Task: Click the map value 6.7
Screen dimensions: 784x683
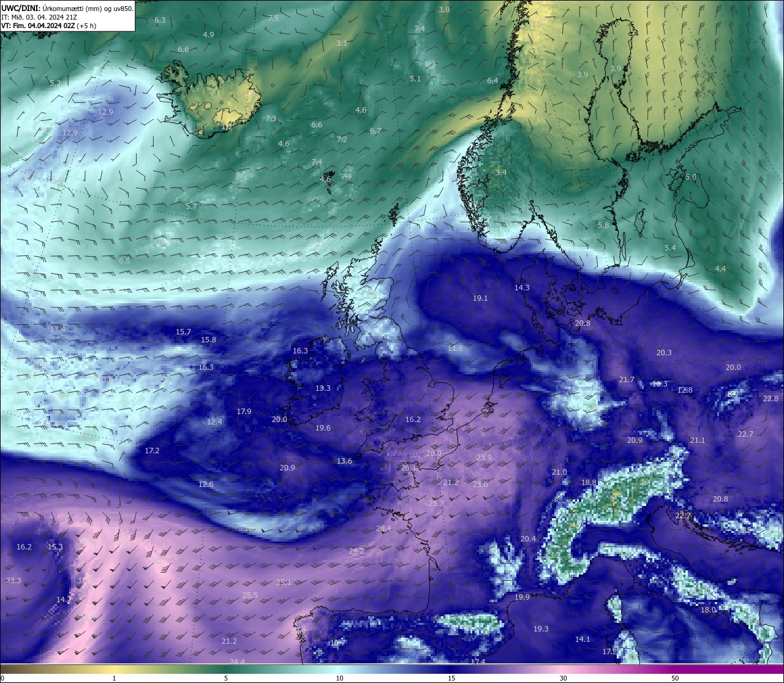Action: point(375,131)
